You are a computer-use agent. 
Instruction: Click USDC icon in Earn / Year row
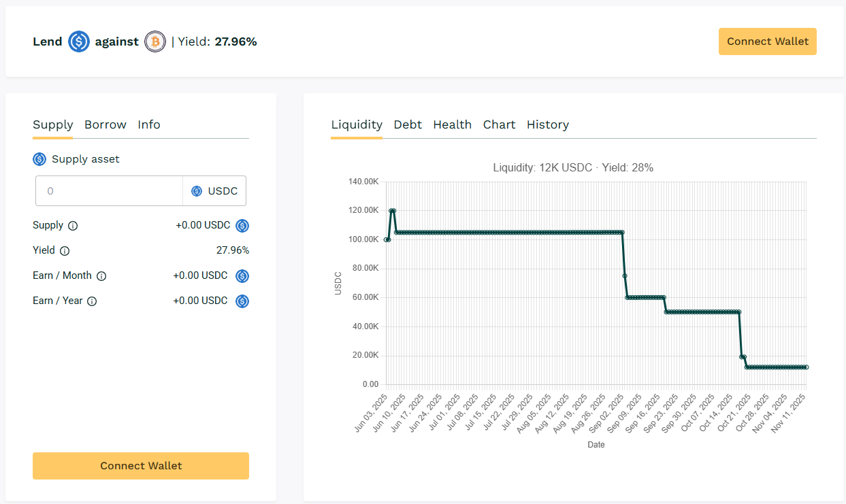click(x=242, y=301)
